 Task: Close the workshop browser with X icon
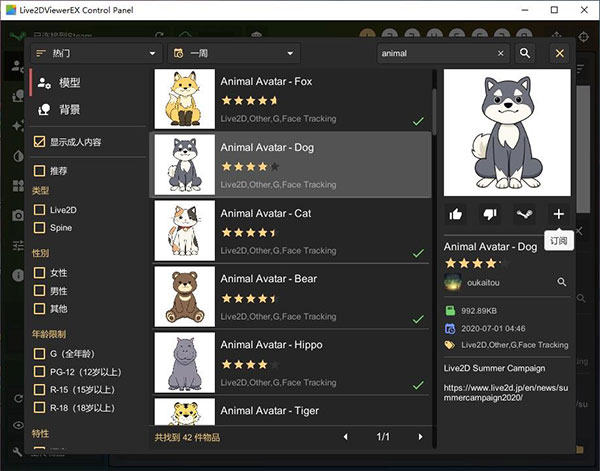(x=559, y=53)
